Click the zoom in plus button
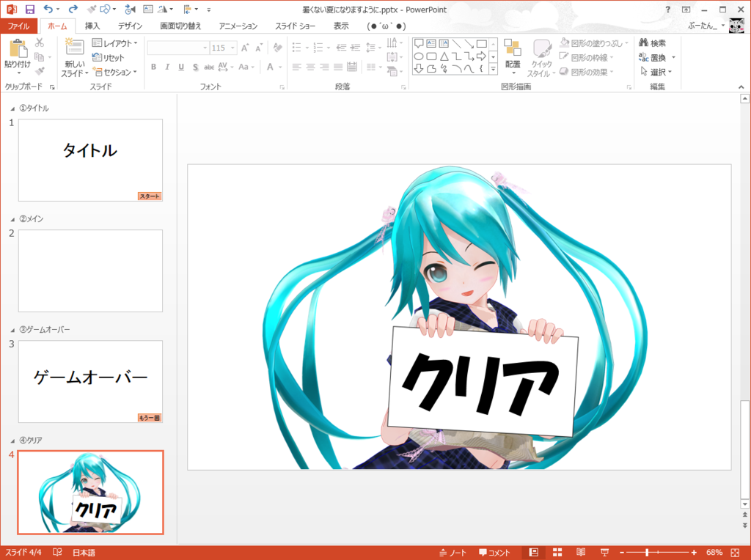 click(x=694, y=553)
